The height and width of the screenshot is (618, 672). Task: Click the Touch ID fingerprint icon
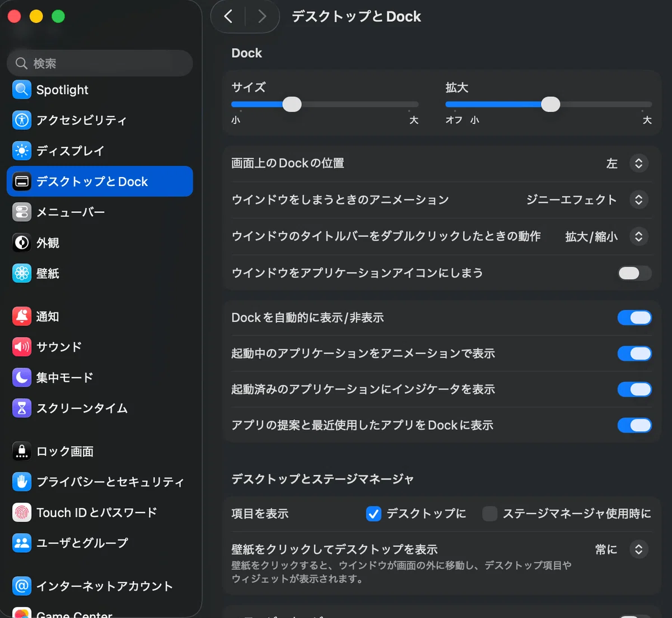[x=22, y=512]
